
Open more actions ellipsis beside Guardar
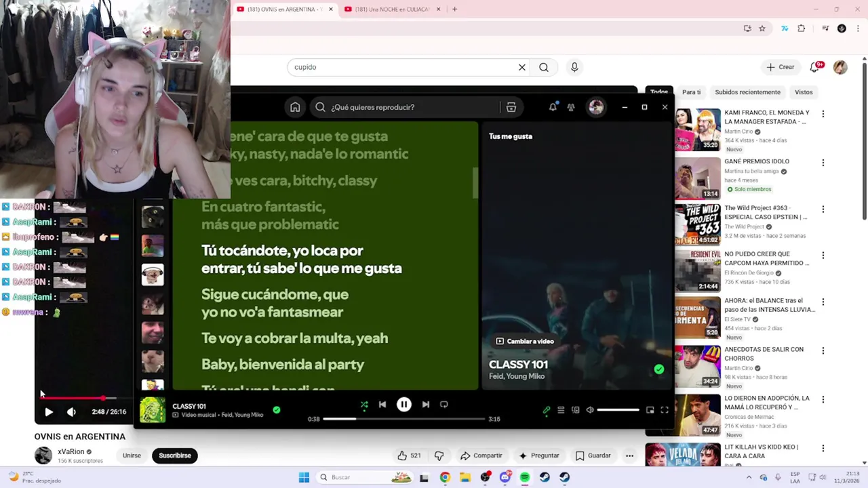pos(629,455)
